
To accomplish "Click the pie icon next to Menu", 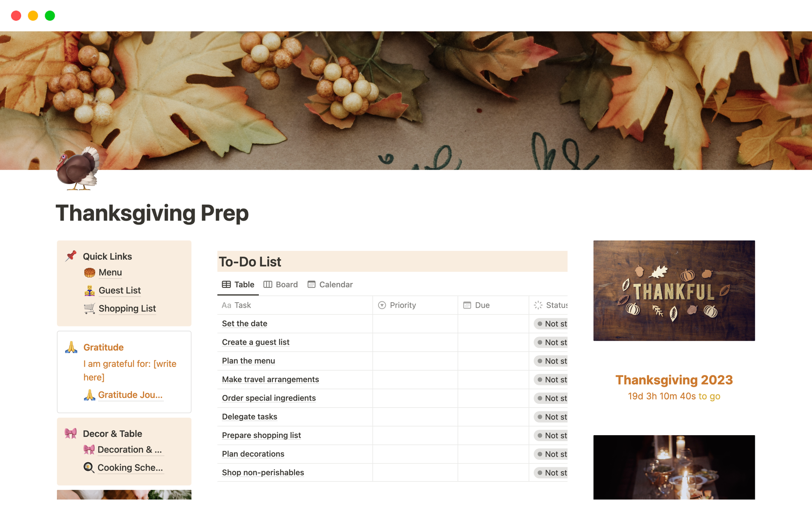I will 89,273.
